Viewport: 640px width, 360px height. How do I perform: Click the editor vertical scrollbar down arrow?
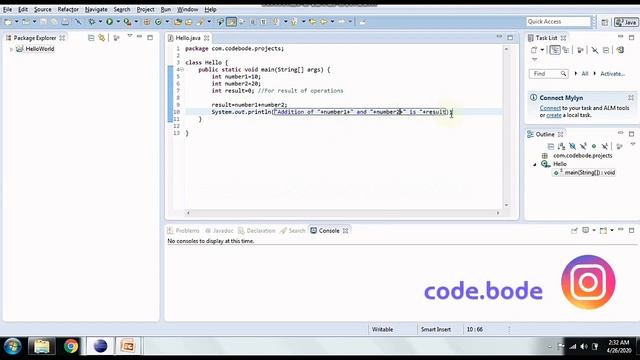507,205
